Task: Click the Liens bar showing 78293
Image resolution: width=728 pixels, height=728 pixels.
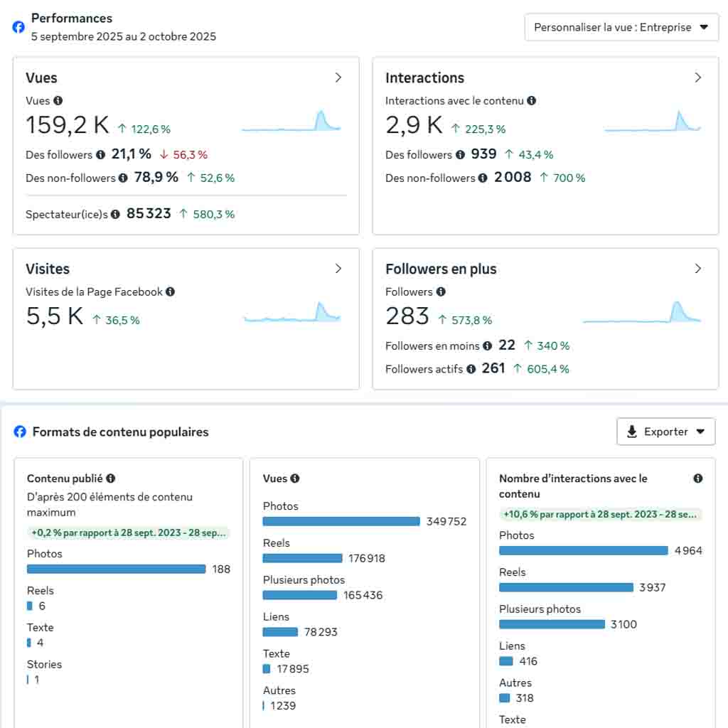Action: point(280,632)
